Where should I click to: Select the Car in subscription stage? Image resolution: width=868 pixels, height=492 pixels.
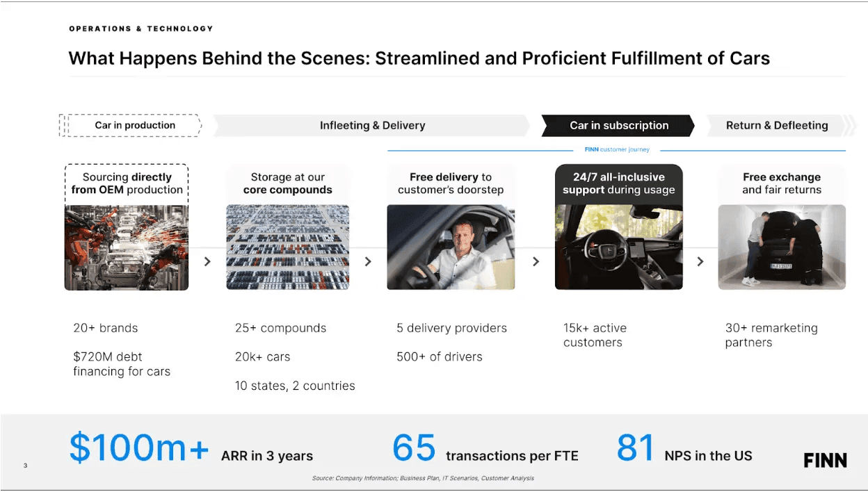point(618,126)
